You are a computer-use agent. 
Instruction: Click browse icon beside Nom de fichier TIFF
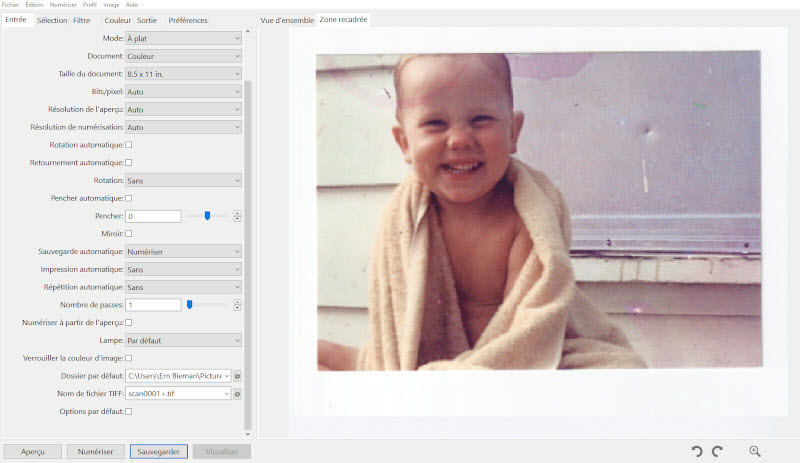(x=238, y=393)
